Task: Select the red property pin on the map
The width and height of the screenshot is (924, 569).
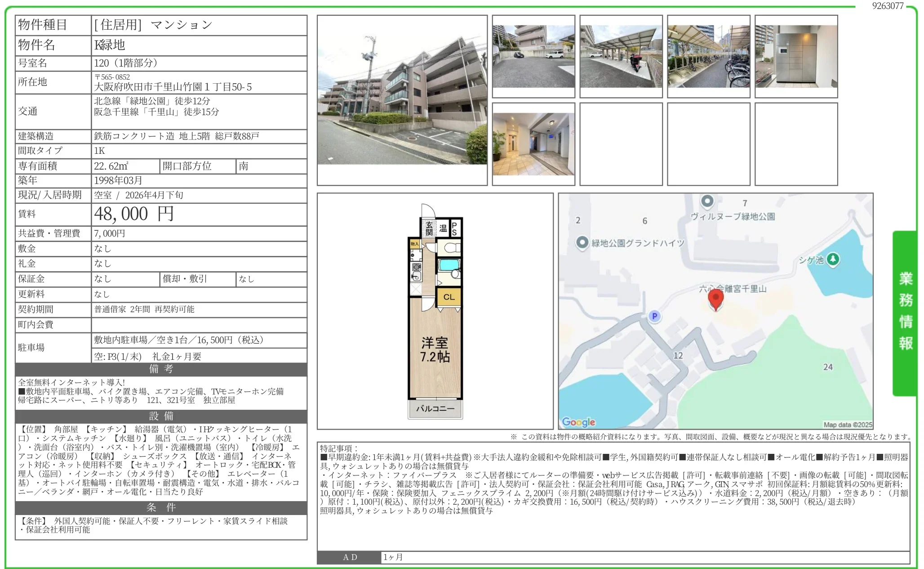Action: click(x=715, y=299)
